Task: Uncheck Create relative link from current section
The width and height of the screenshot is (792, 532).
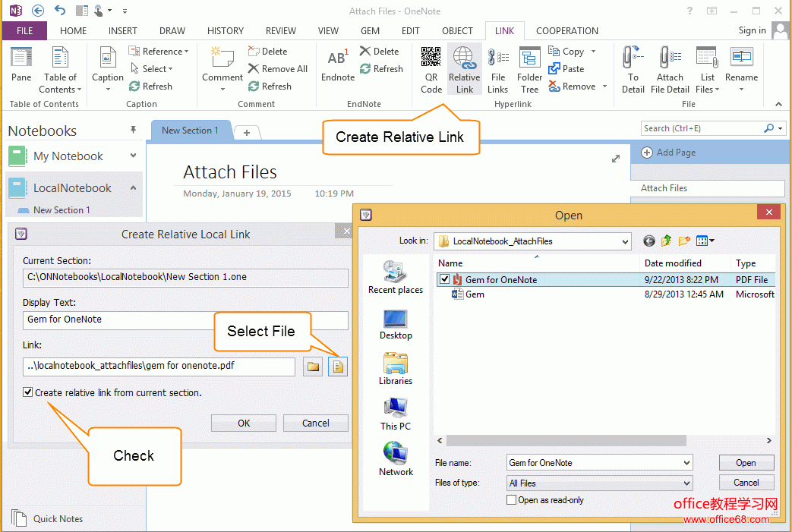Action: pyautogui.click(x=28, y=392)
